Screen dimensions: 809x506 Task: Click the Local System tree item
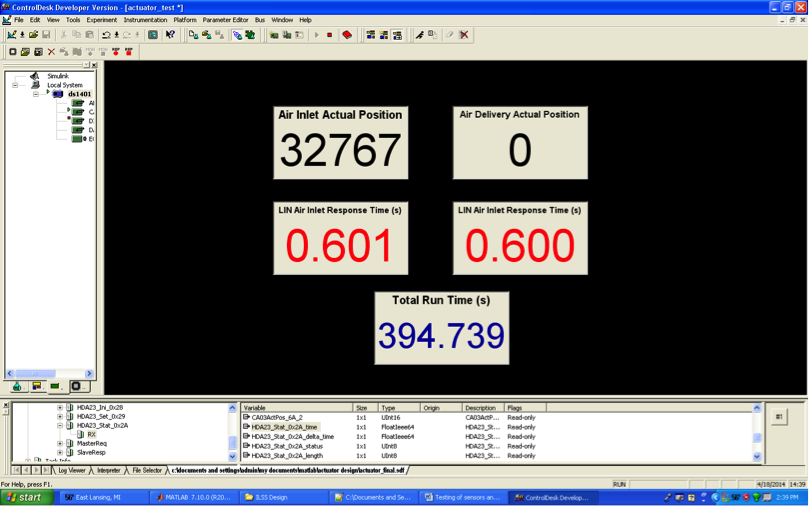click(x=64, y=85)
